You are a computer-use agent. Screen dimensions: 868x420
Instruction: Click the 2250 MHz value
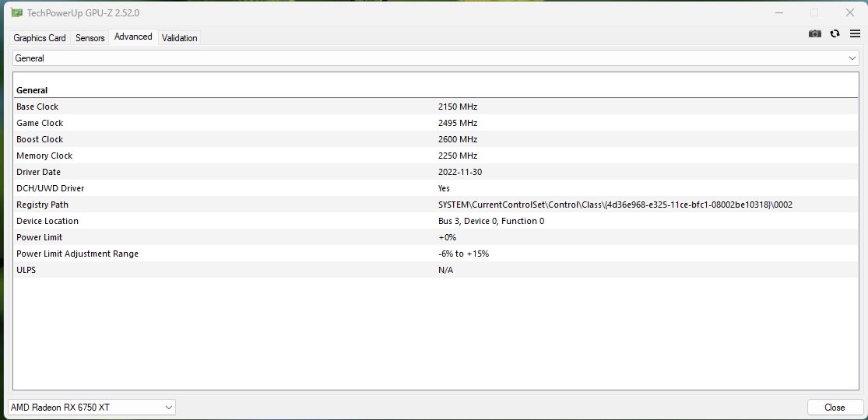pos(457,156)
